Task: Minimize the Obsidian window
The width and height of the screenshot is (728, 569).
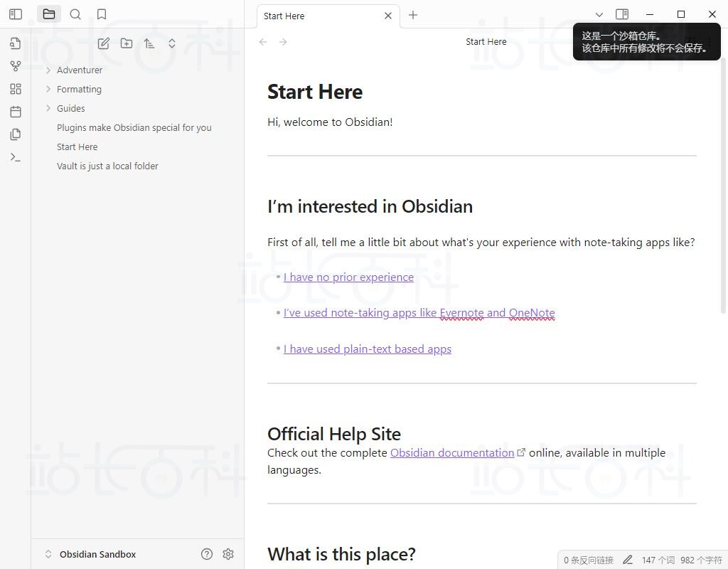Action: coord(650,14)
